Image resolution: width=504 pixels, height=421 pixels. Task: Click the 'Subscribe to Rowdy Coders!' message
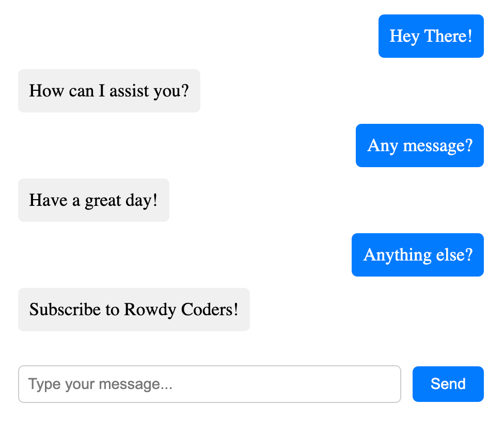(x=134, y=310)
